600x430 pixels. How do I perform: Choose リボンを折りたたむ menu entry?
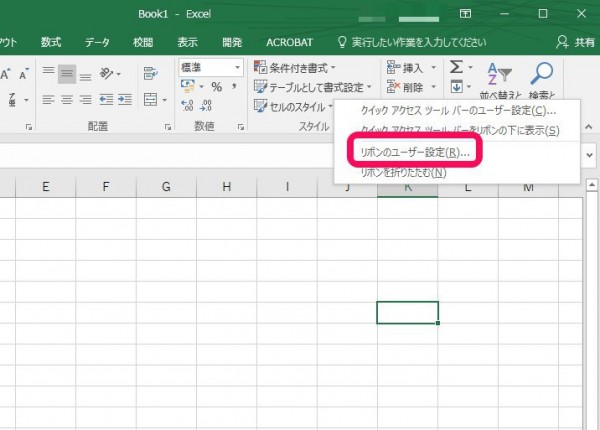click(x=458, y=173)
